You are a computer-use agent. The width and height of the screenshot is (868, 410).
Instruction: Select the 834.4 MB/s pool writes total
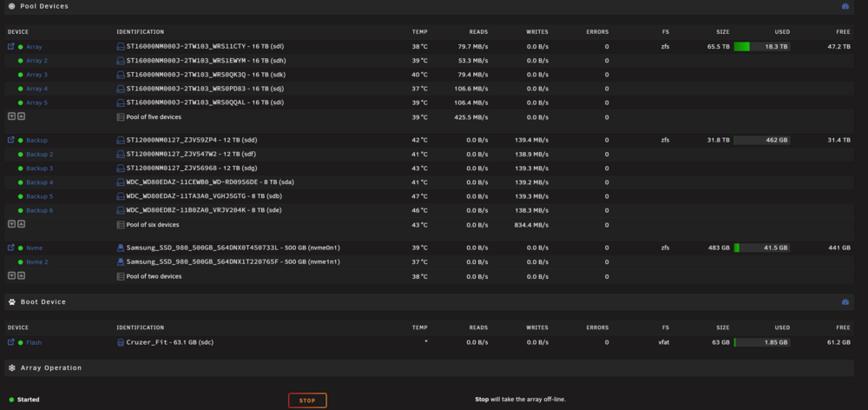(533, 225)
